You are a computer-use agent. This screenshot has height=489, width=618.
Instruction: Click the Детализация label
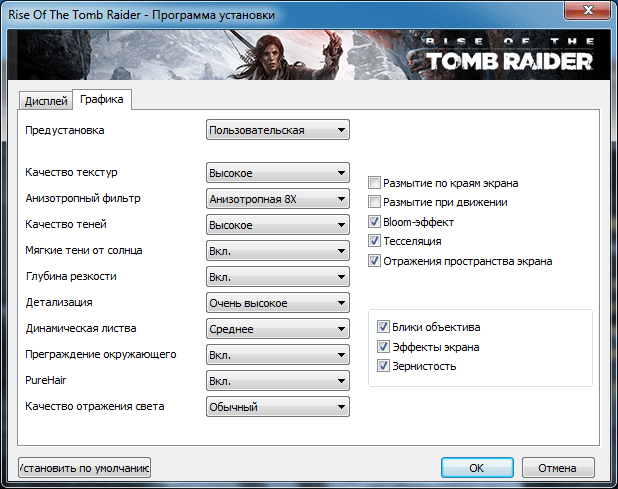click(x=59, y=303)
